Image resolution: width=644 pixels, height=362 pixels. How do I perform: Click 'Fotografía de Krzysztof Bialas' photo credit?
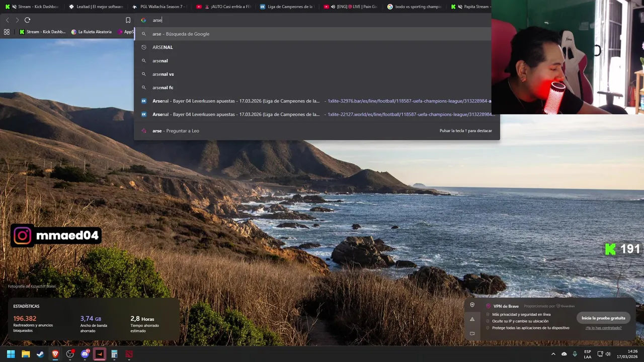pyautogui.click(x=32, y=287)
